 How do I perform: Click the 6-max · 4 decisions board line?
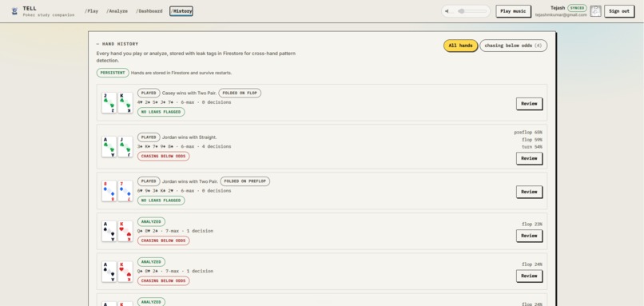[185, 147]
